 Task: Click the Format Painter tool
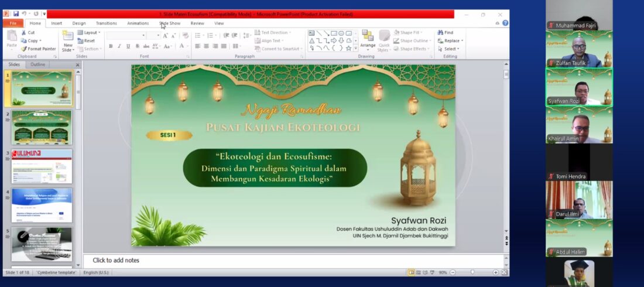(x=39, y=49)
